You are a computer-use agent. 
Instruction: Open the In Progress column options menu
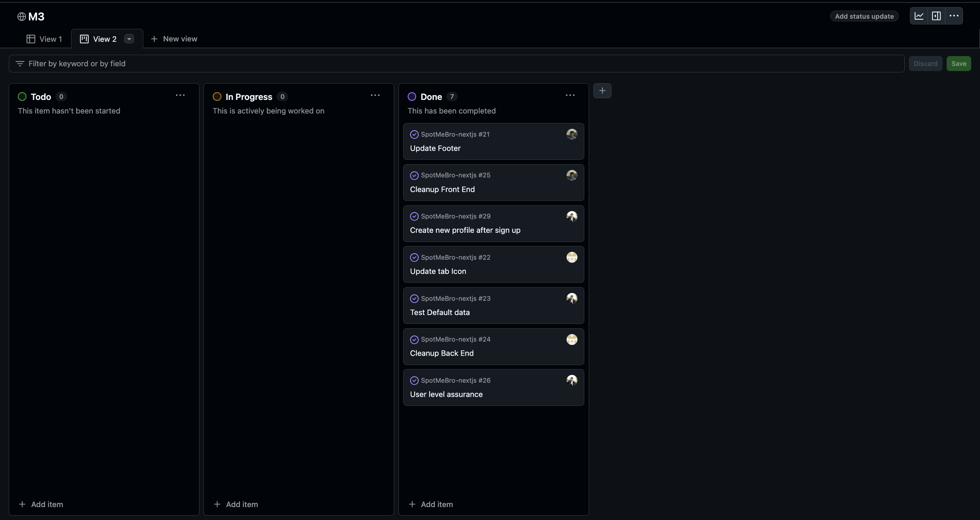(375, 96)
